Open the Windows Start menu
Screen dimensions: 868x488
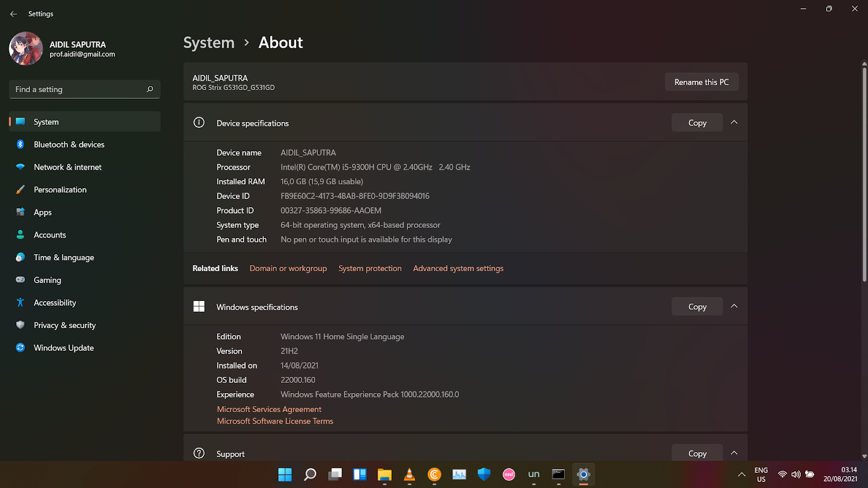pos(285,474)
